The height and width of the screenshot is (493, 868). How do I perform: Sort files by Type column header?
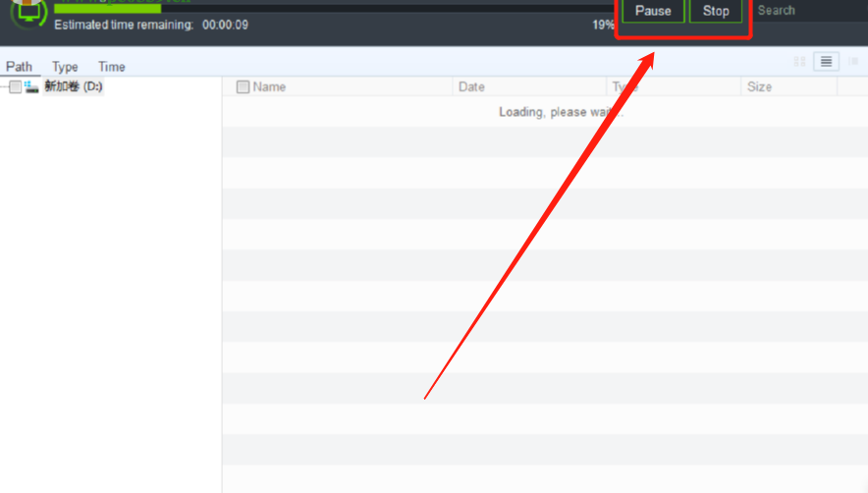[x=625, y=86]
